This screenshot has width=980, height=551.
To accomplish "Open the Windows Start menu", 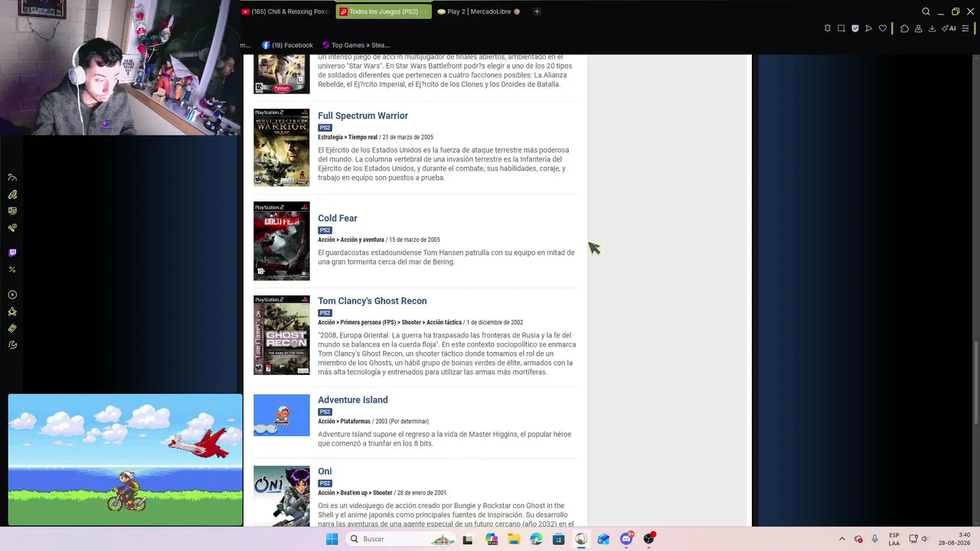I will pos(332,539).
